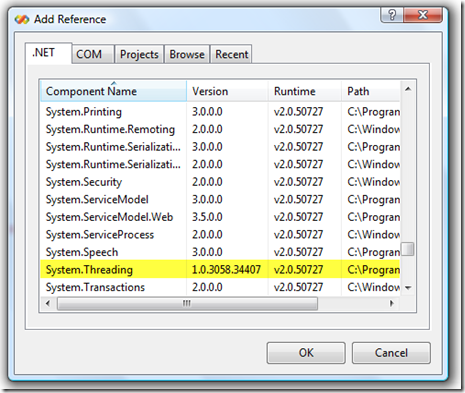Screen dimensions: 465x393
Task: Sort by Component Name column header
Action: (113, 91)
